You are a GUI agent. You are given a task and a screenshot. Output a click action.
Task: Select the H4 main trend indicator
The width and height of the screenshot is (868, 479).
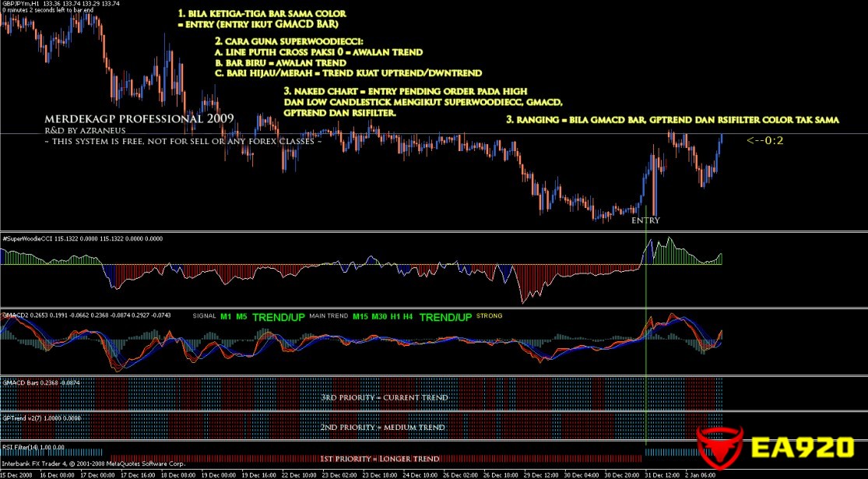(407, 316)
